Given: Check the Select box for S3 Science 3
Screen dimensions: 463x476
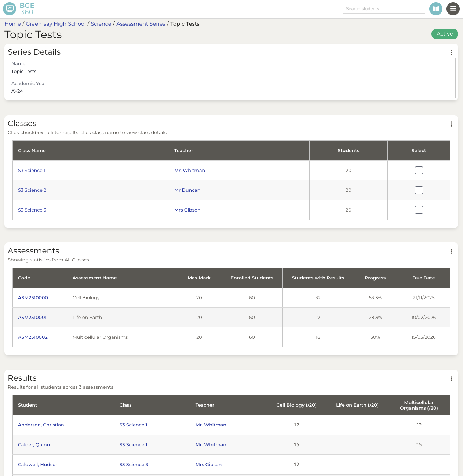Looking at the screenshot, I should pyautogui.click(x=419, y=210).
